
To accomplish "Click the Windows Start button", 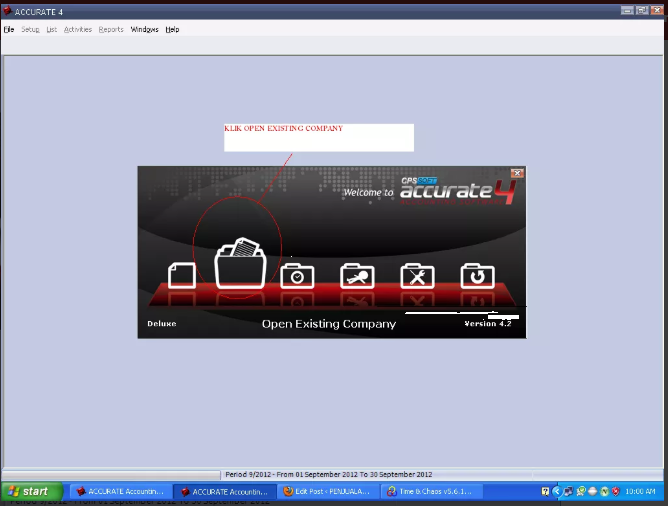I will pos(30,491).
